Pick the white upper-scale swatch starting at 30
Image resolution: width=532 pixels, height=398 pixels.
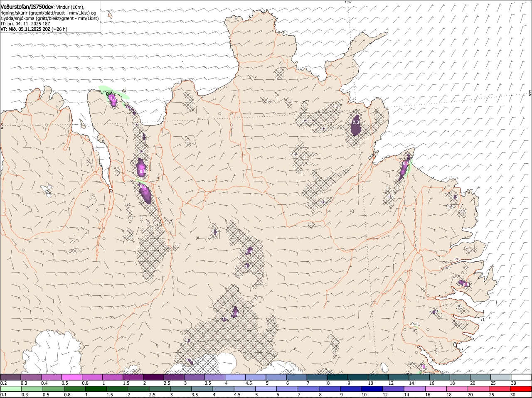tap(521, 377)
